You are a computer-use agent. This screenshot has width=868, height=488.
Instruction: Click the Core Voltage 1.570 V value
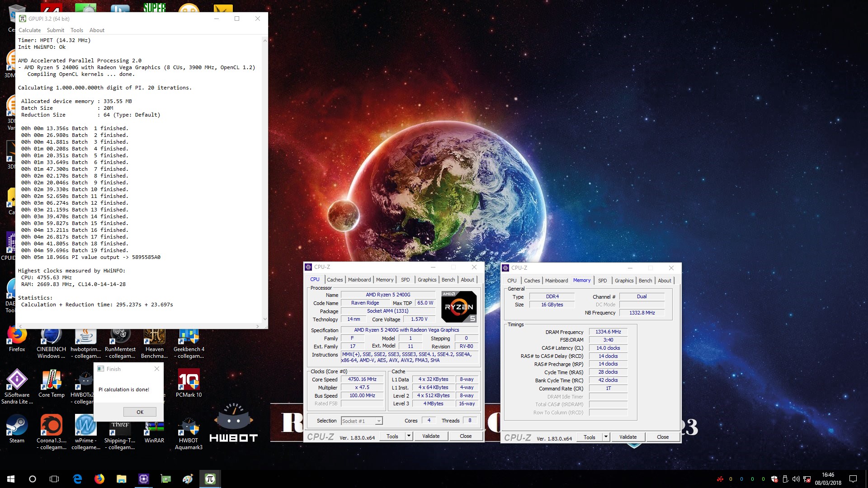[419, 319]
